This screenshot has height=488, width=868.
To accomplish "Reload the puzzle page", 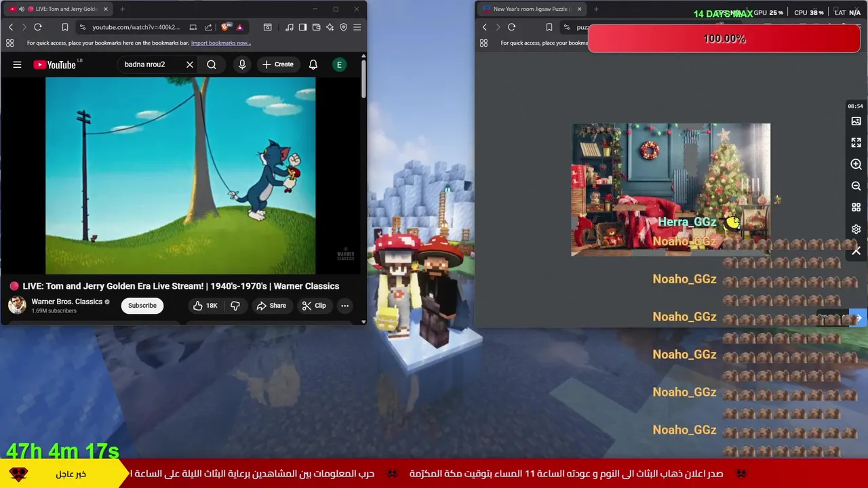I will pyautogui.click(x=511, y=27).
